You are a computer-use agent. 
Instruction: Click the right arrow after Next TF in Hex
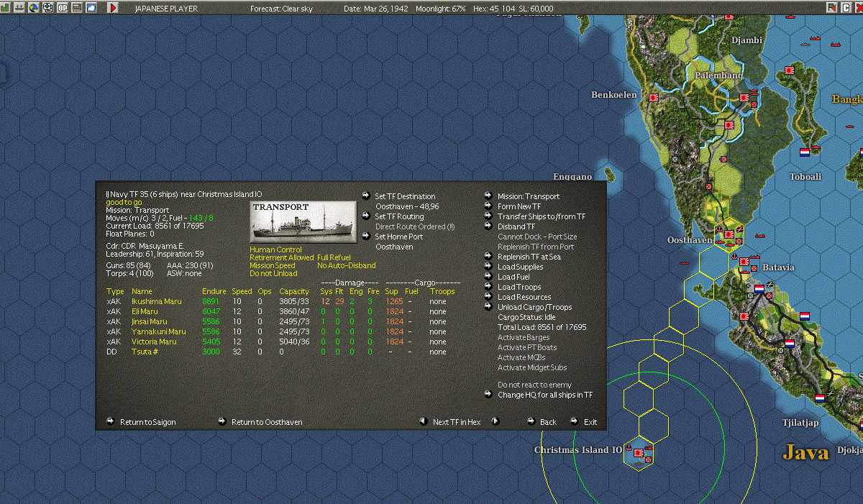click(496, 421)
